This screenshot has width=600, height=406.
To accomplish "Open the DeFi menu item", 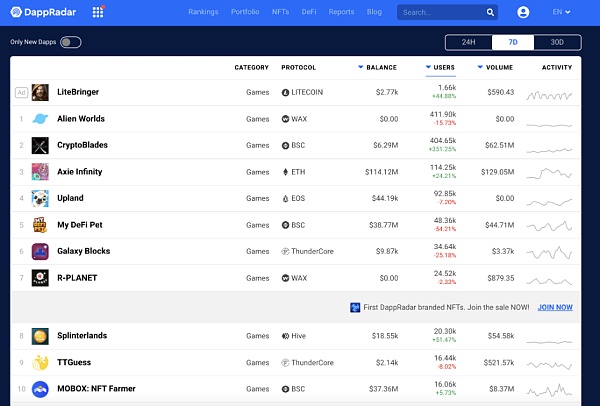I will pyautogui.click(x=310, y=12).
